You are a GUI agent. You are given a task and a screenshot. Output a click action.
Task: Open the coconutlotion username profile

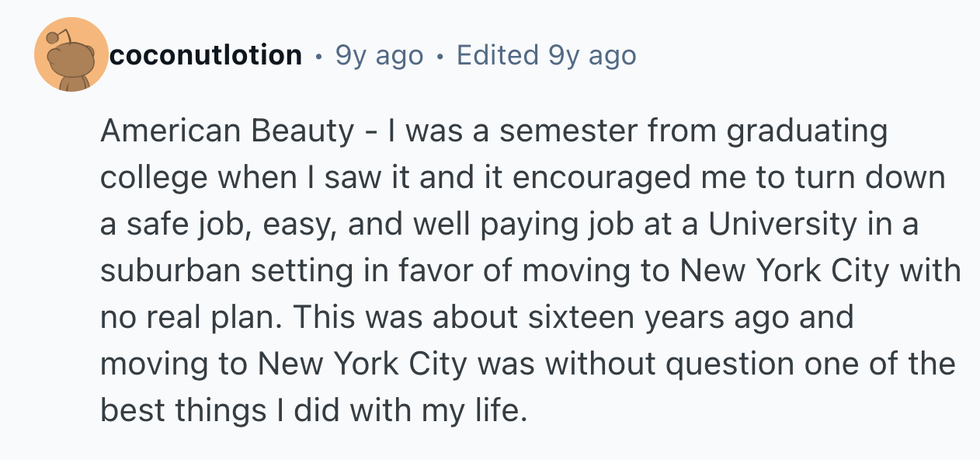(x=206, y=55)
